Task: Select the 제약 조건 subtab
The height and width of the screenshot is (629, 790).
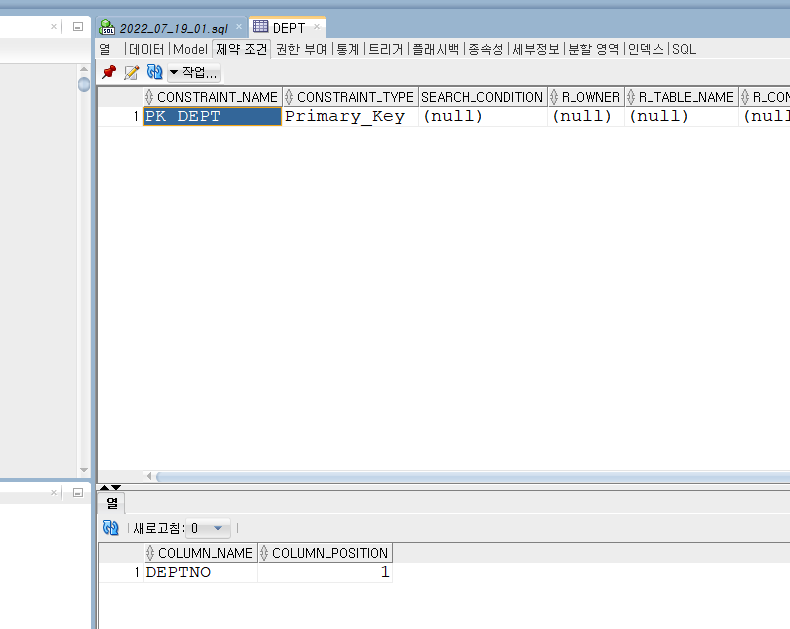Action: 242,49
